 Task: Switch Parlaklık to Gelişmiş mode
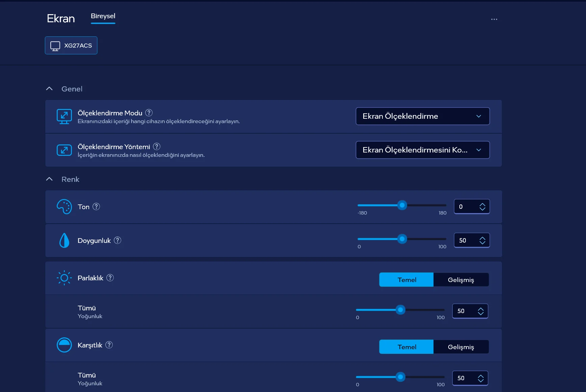[461, 280]
